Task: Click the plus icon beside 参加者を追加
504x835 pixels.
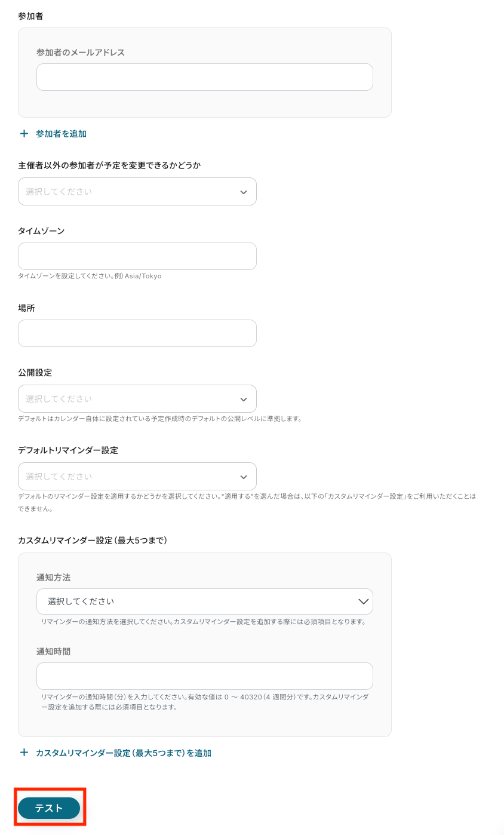Action: click(24, 134)
